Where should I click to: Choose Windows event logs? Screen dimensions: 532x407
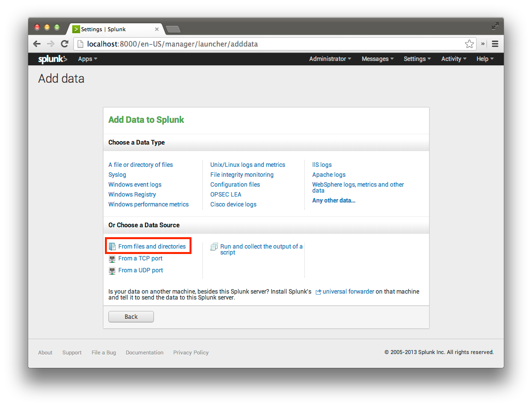coord(135,184)
